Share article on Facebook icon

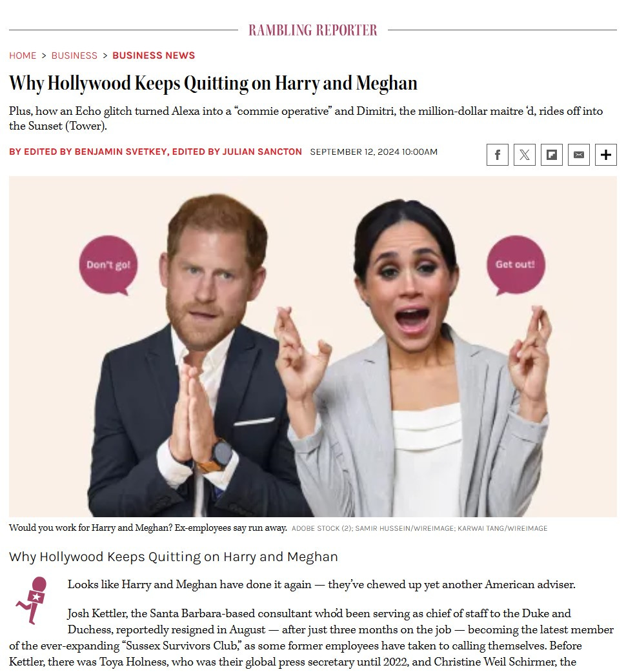(497, 155)
